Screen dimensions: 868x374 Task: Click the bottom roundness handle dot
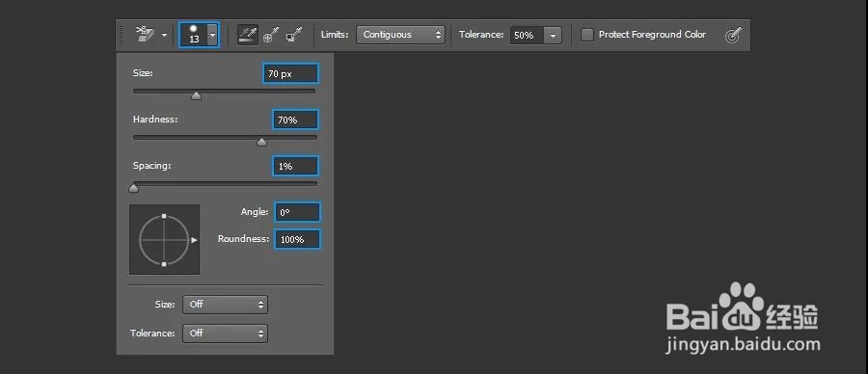point(164,264)
